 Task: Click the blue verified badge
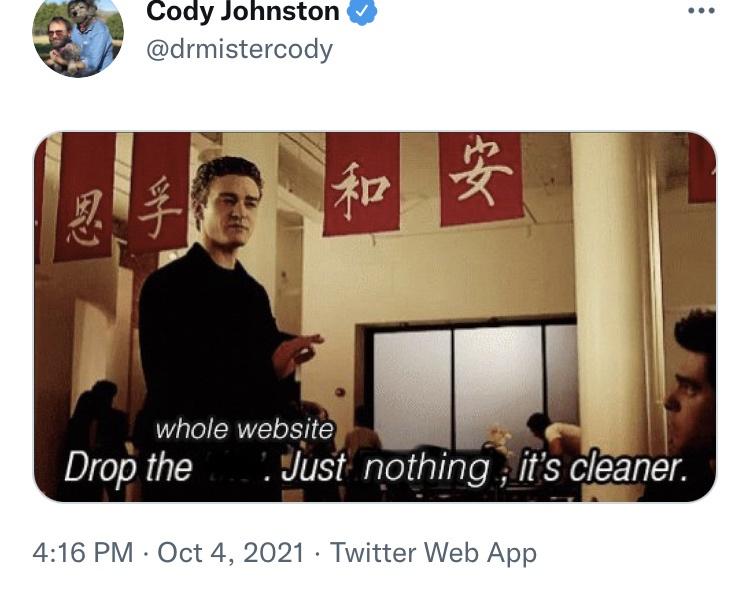362,11
